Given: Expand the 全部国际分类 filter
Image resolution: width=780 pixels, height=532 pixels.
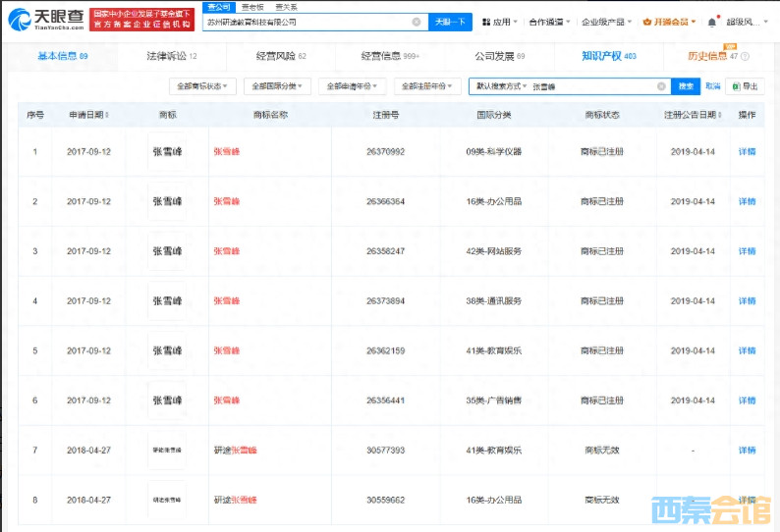Looking at the screenshot, I should [277, 86].
